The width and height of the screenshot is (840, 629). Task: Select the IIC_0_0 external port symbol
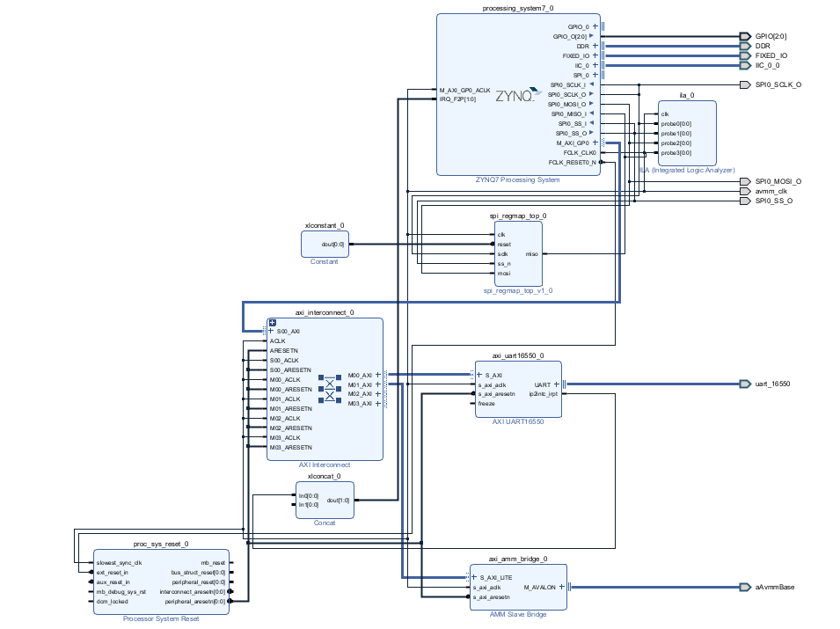[x=745, y=65]
